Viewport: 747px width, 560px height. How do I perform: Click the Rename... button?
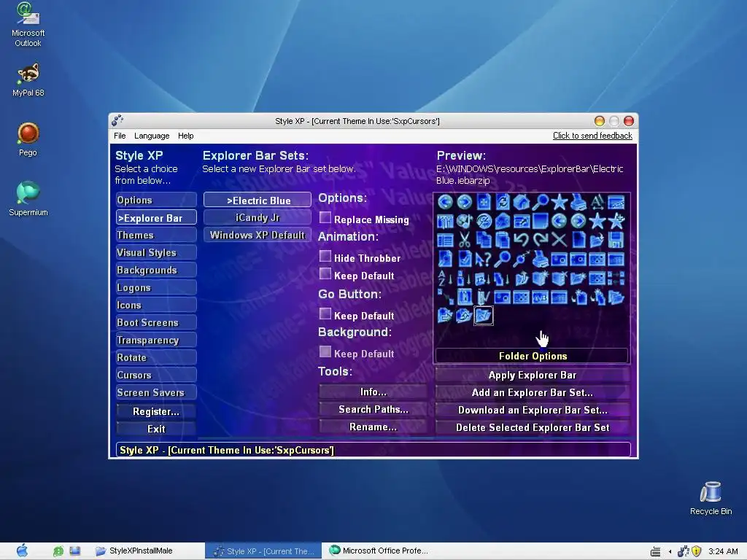[x=373, y=427]
